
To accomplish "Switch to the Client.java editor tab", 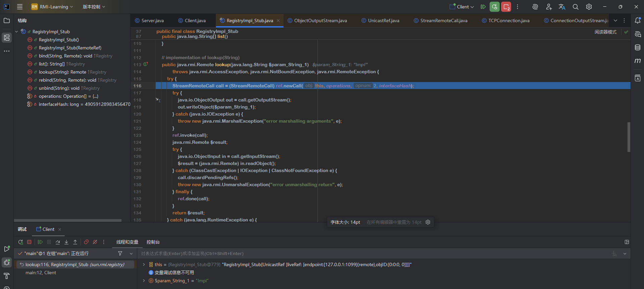I will [195, 20].
